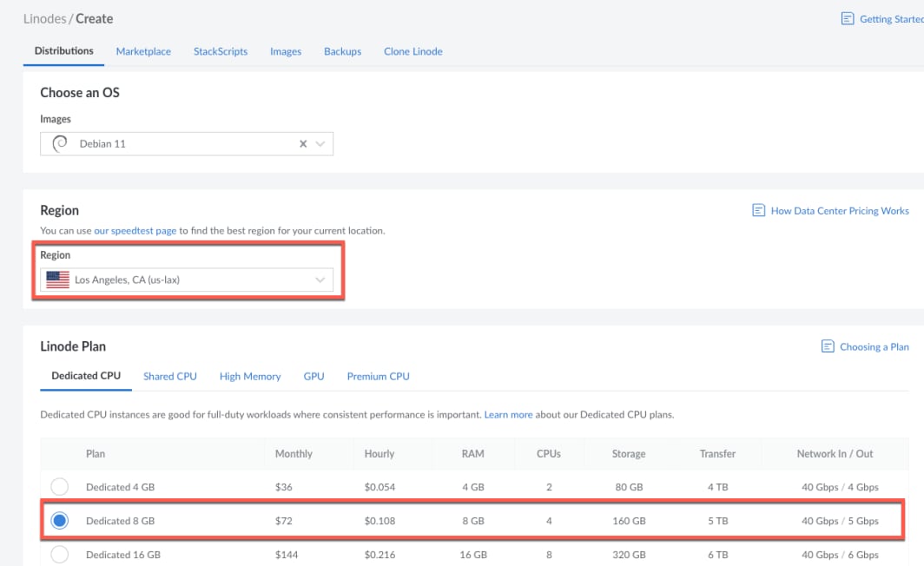Image resolution: width=924 pixels, height=566 pixels.
Task: Switch to the StackScripts tab
Action: point(221,51)
